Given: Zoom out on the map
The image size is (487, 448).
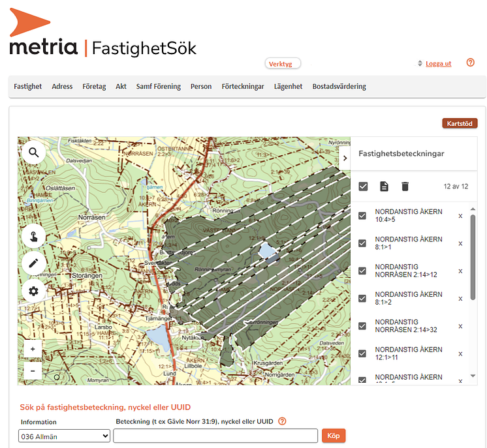Looking at the screenshot, I should (33, 370).
